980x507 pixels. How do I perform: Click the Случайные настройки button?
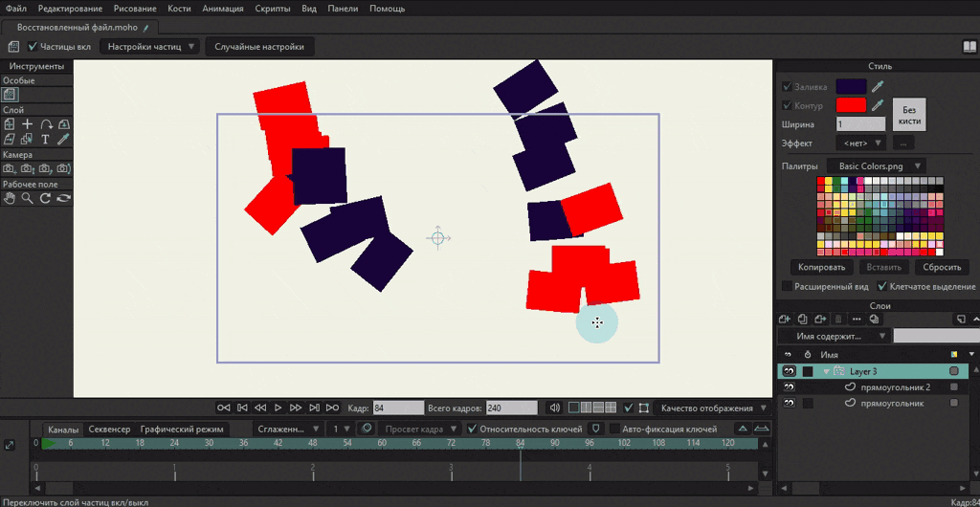[259, 46]
